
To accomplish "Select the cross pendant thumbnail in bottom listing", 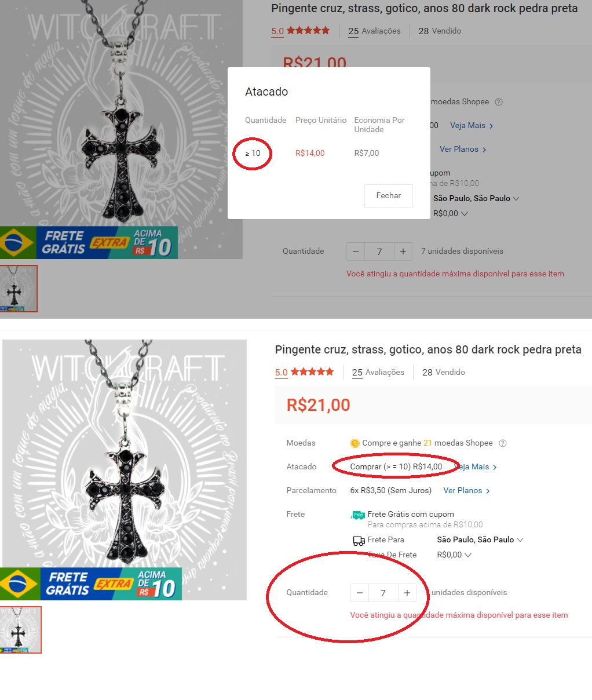I will [20, 630].
